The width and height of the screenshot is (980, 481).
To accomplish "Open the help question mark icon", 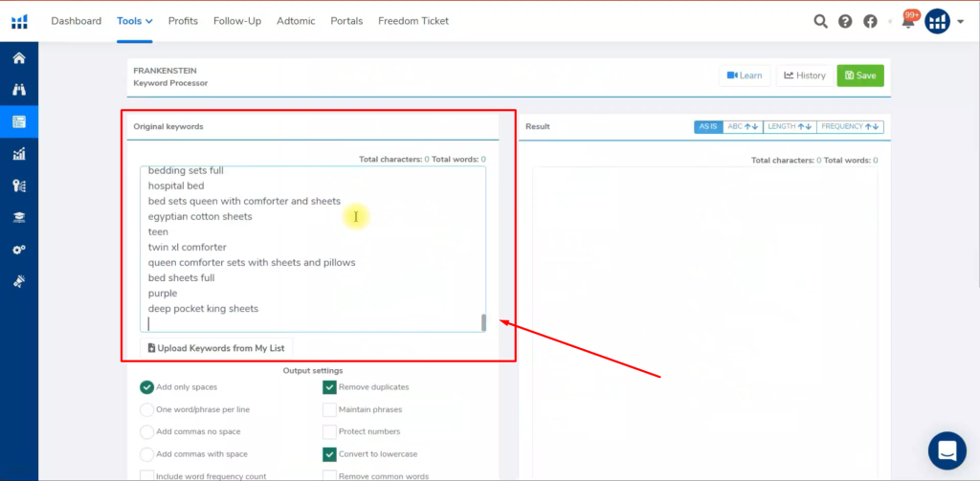I will [845, 21].
